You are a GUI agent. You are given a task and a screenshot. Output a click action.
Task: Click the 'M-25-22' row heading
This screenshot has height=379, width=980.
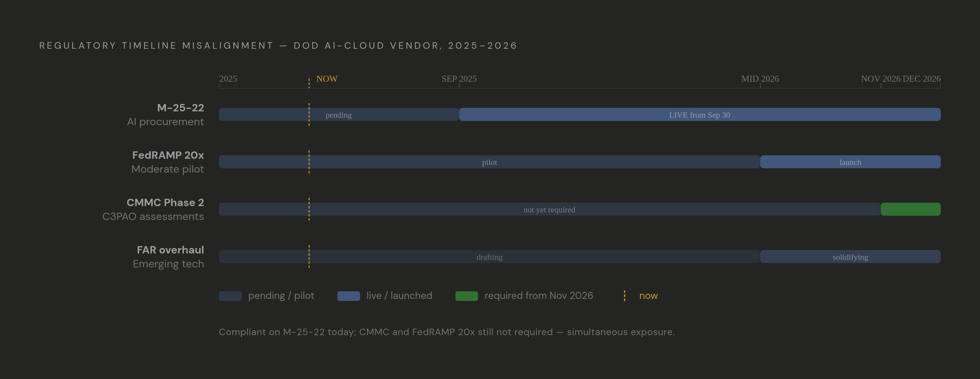pos(180,108)
